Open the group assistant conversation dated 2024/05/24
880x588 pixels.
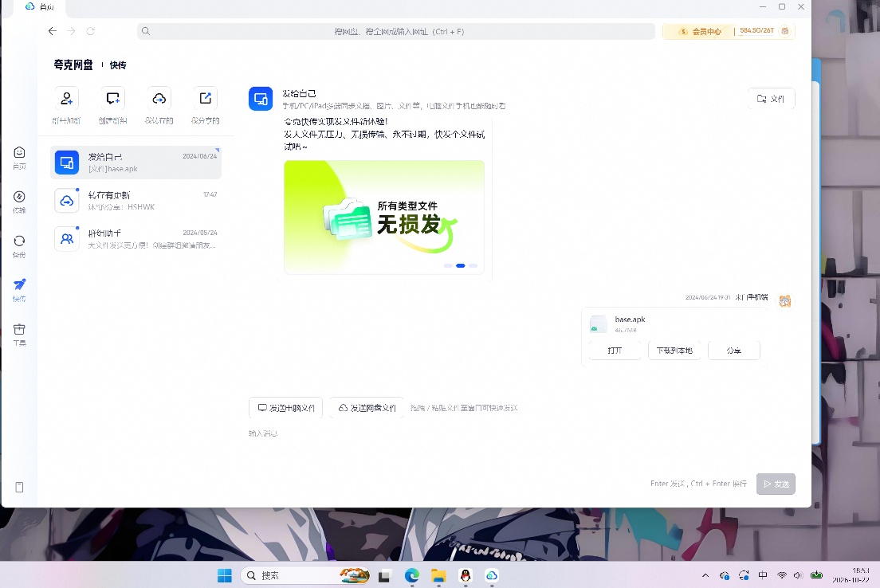pyautogui.click(x=136, y=239)
